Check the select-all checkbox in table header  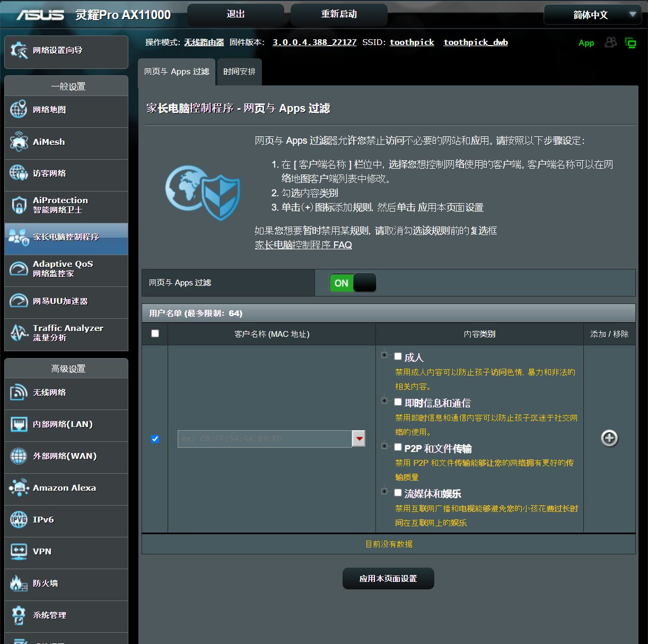pos(155,334)
